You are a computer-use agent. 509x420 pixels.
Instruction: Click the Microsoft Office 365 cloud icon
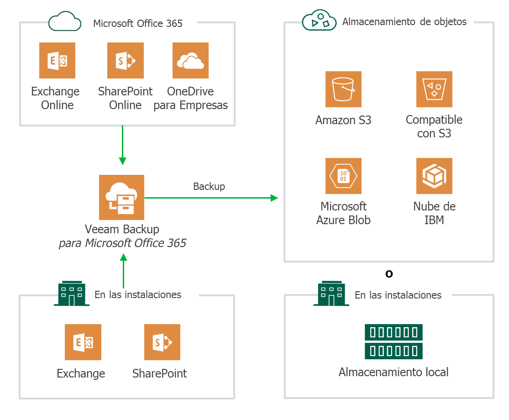(x=65, y=22)
